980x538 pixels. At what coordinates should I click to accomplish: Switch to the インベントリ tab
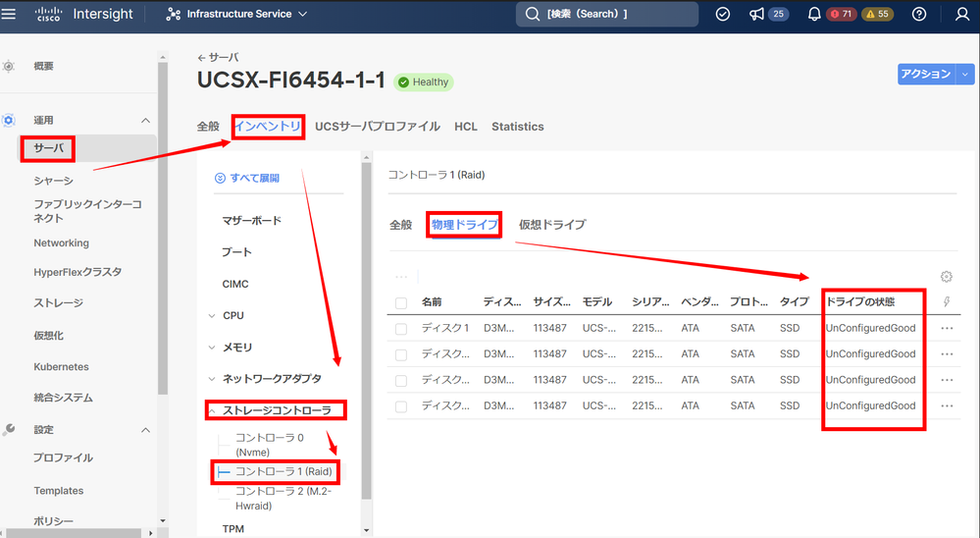coord(268,127)
